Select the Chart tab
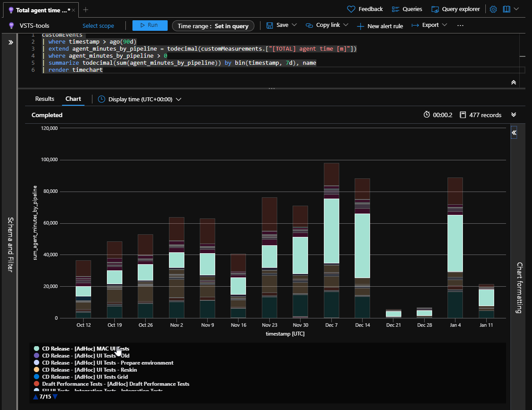 (x=73, y=99)
